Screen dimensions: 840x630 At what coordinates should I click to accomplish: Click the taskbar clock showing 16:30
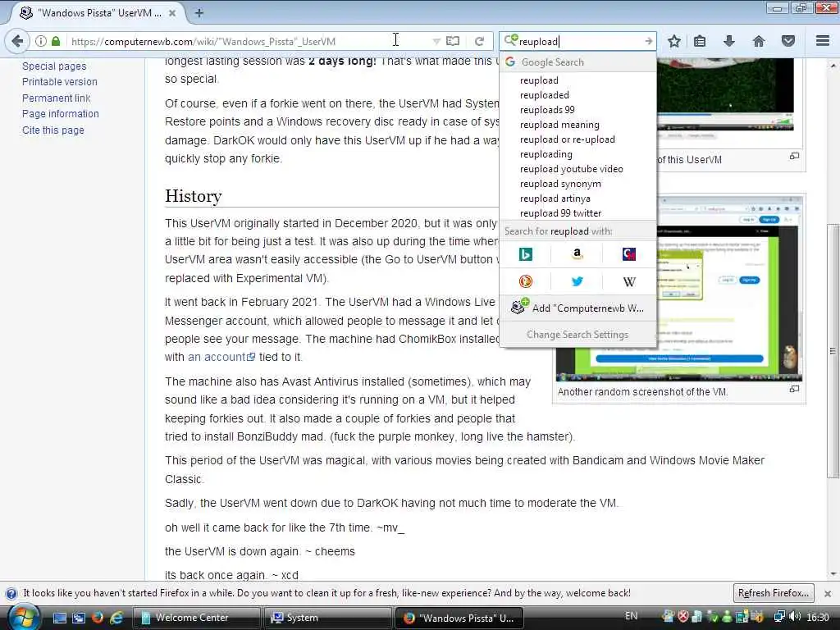[818, 617]
